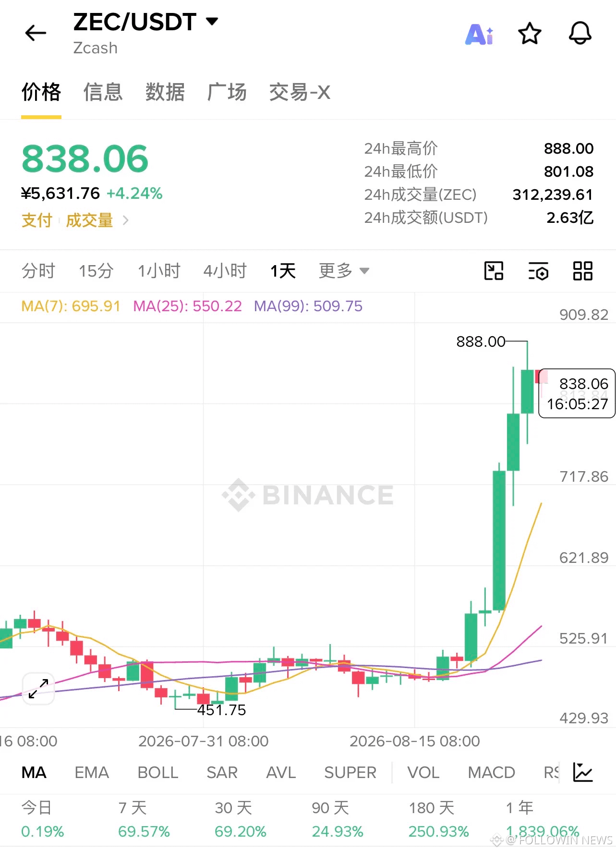Switch to the 广场 tab
Screen dimensions: 616x852
pos(227,92)
